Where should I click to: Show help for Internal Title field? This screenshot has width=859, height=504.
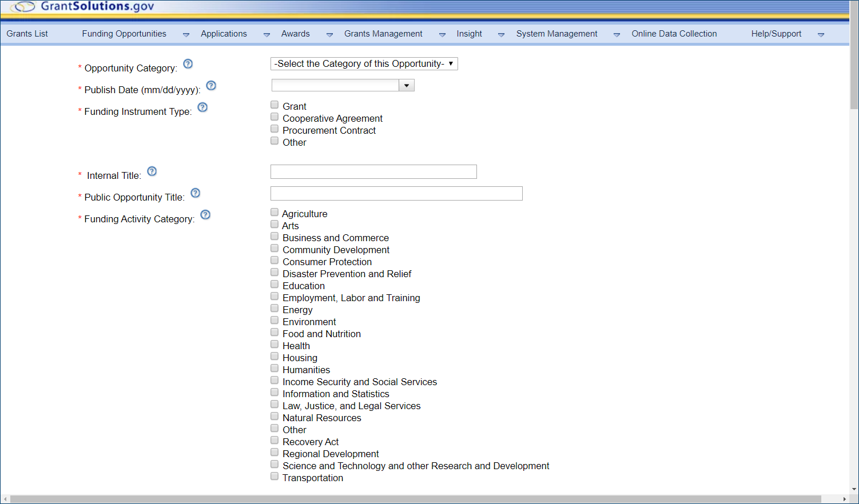coord(152,171)
